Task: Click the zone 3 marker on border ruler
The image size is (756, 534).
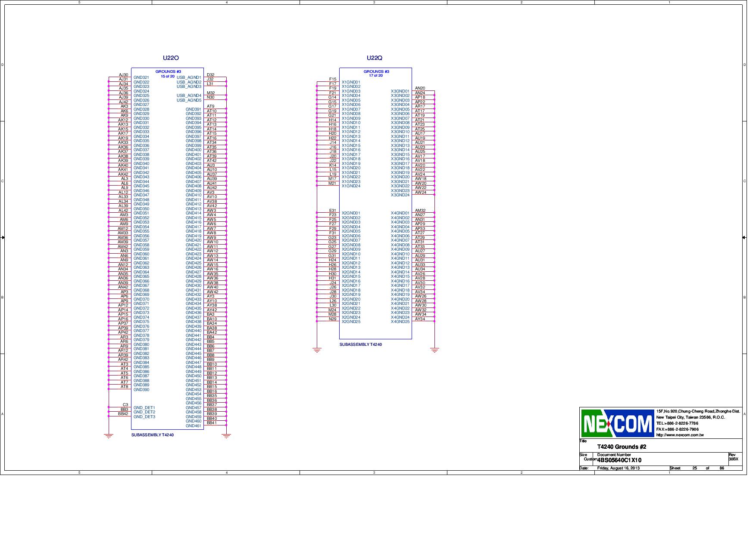Action: click(x=375, y=3)
